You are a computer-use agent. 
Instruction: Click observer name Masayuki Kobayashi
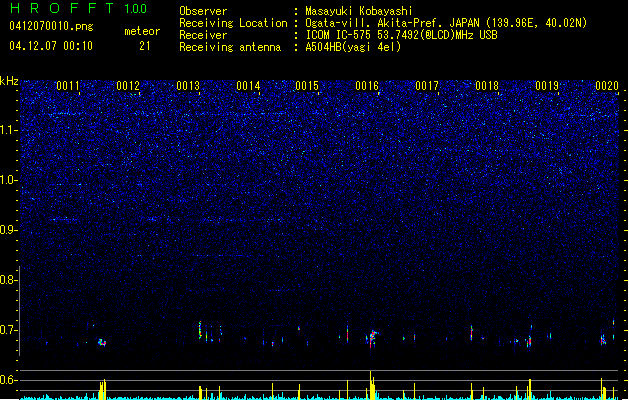pyautogui.click(x=359, y=11)
